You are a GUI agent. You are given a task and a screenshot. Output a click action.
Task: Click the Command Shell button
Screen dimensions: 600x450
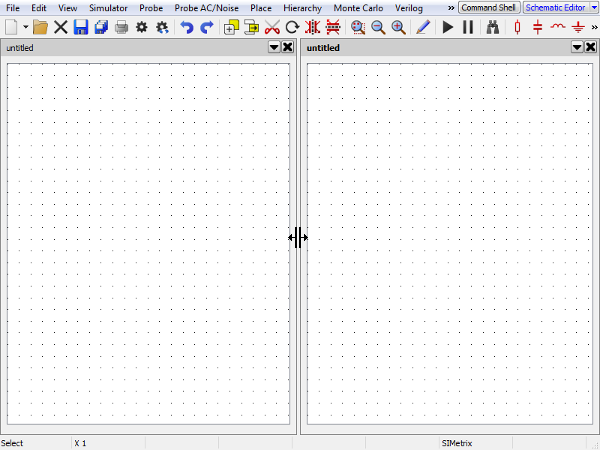(x=488, y=8)
